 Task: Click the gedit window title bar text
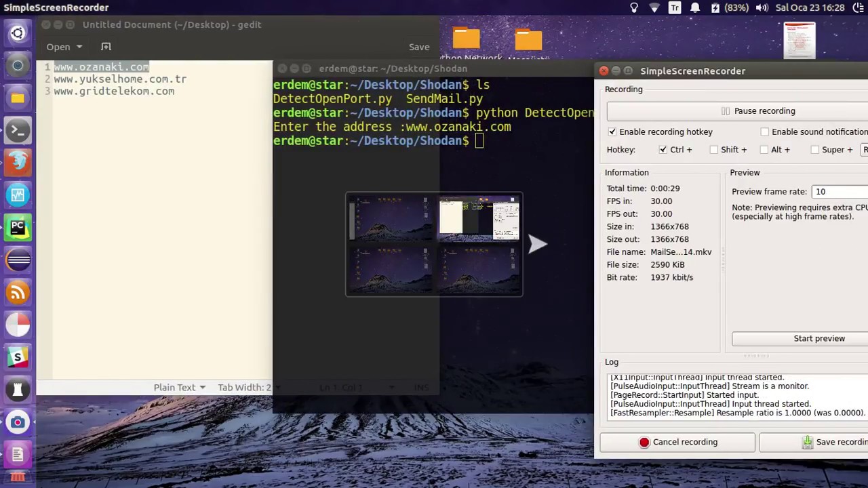point(172,24)
